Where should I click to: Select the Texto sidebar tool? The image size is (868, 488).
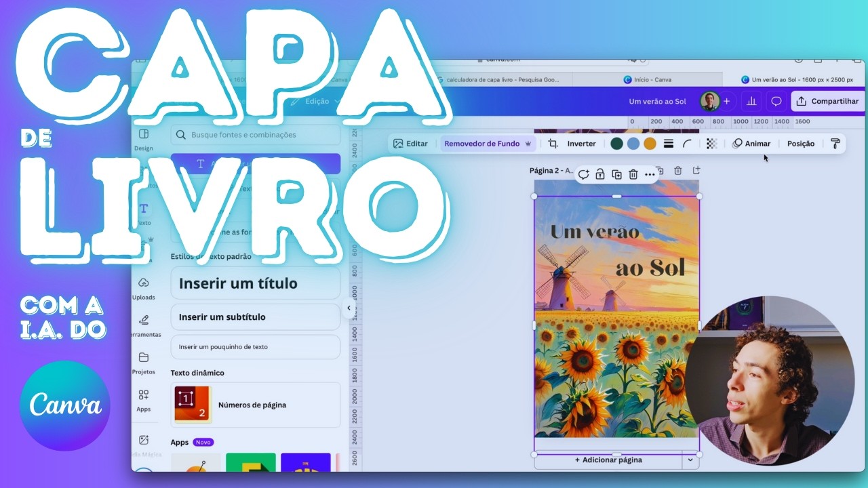[144, 214]
